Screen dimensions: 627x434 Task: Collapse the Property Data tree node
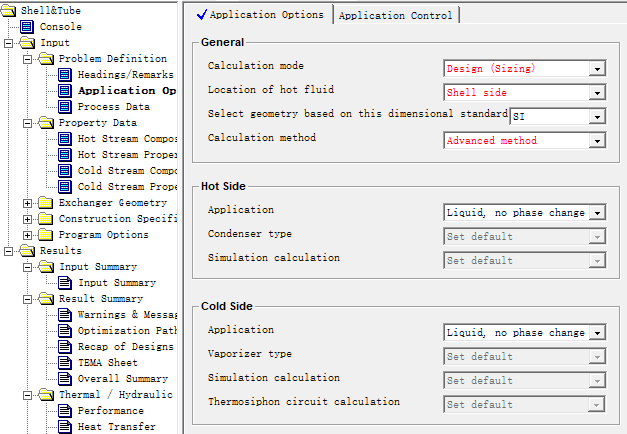click(27, 123)
